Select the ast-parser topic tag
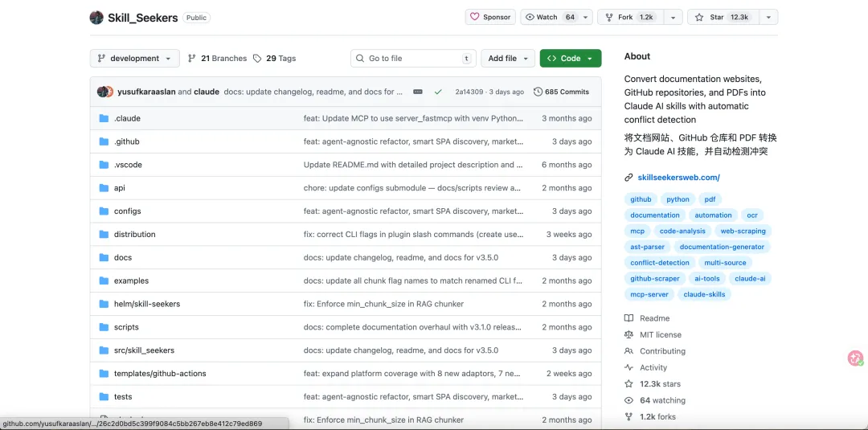This screenshot has height=430, width=868. 648,247
